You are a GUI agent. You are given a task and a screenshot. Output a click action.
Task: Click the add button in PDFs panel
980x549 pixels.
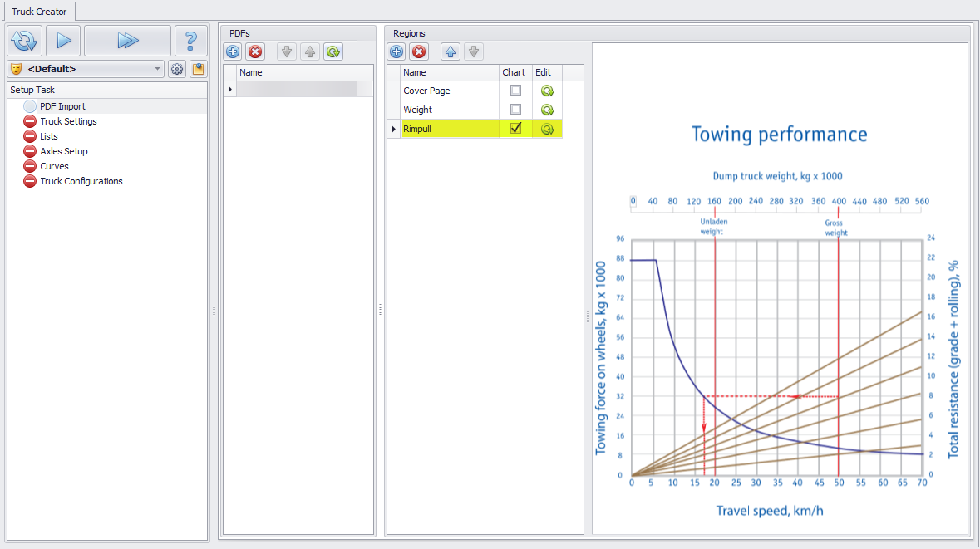[233, 51]
